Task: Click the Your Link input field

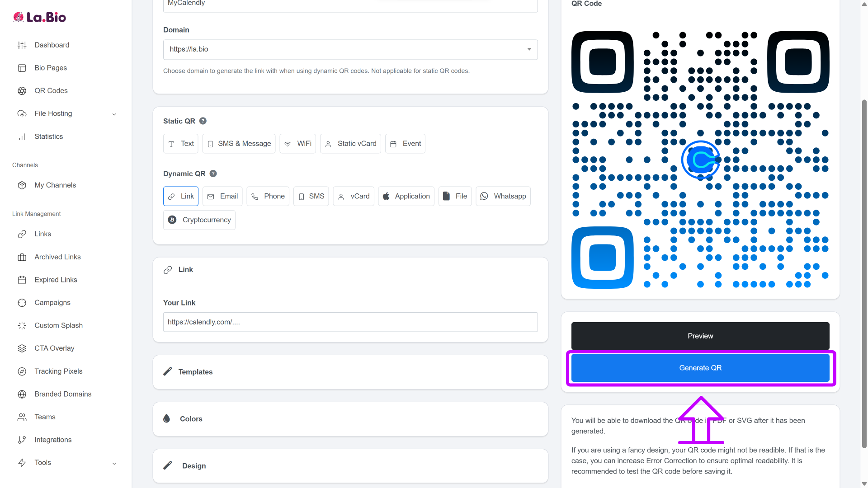Action: pyautogui.click(x=350, y=322)
